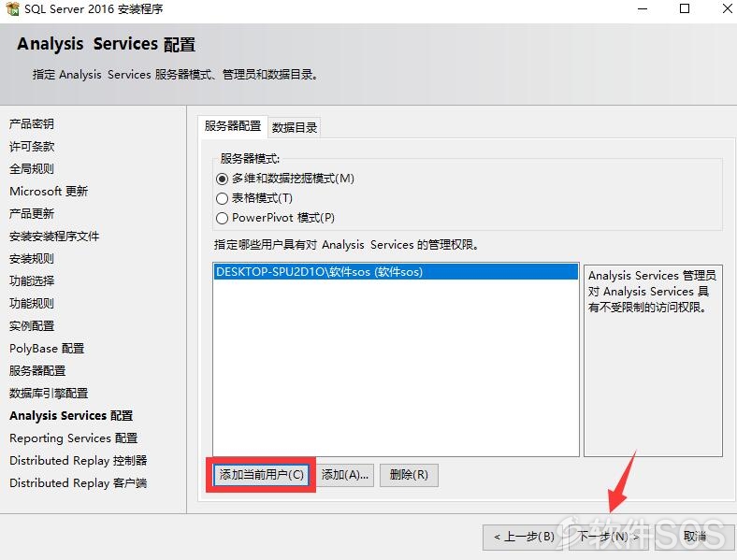
Task: Click 安装安装程序文件 step in sidebar
Action: (54, 237)
